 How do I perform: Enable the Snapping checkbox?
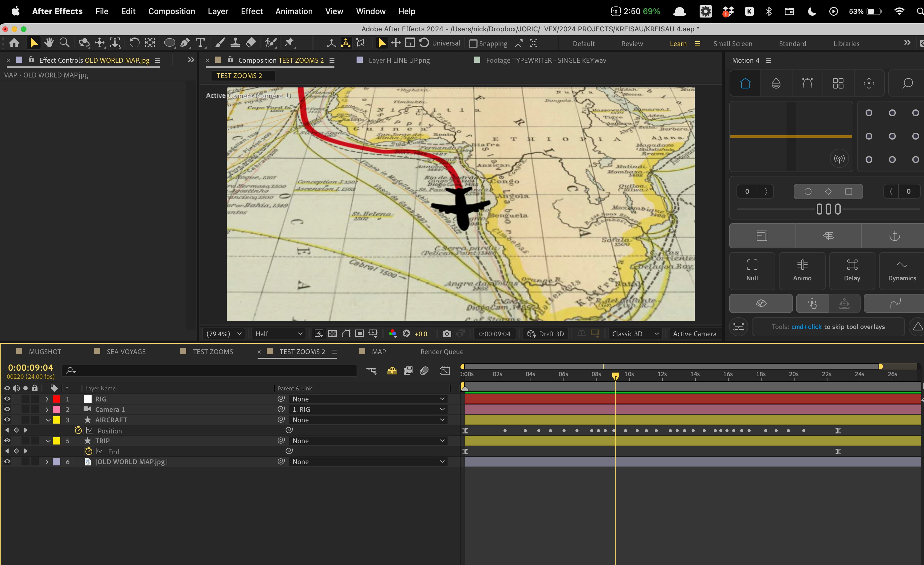[x=473, y=44]
